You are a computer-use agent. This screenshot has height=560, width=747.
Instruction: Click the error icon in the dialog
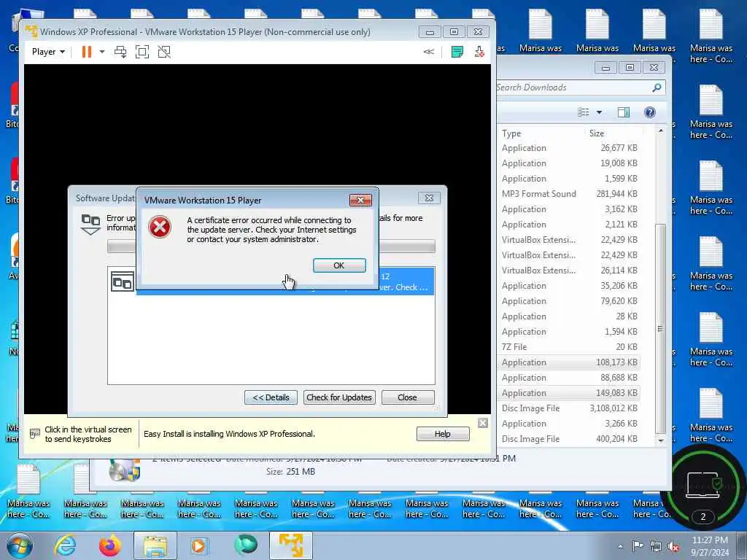coord(160,227)
